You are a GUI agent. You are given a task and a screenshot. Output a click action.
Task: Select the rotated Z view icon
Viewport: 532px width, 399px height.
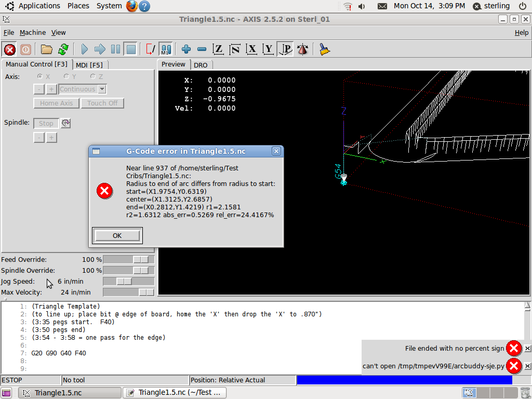235,49
